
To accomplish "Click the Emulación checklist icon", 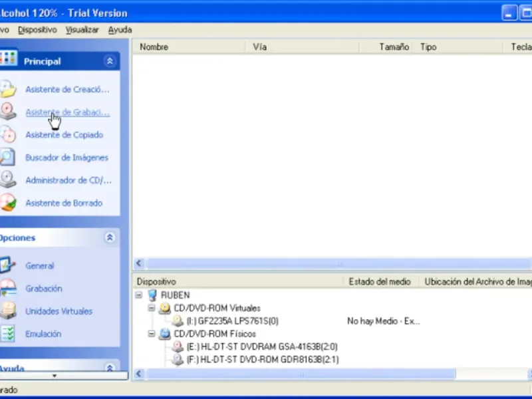I will pos(7,333).
